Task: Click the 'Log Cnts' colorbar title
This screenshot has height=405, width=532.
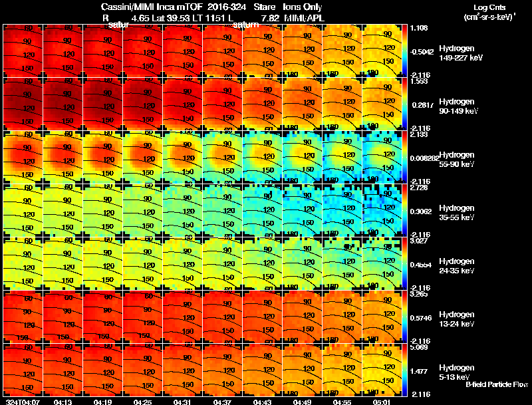Action: [x=489, y=7]
